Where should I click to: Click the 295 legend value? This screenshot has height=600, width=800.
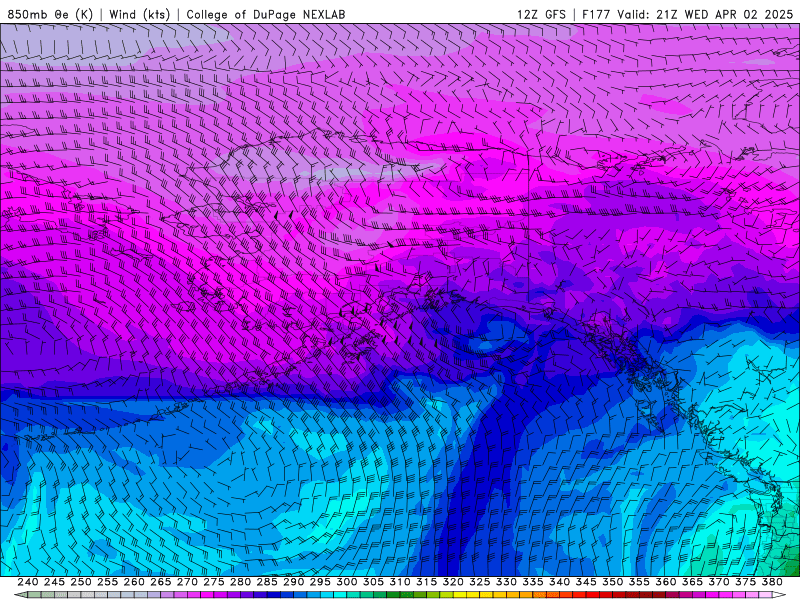tap(320, 582)
